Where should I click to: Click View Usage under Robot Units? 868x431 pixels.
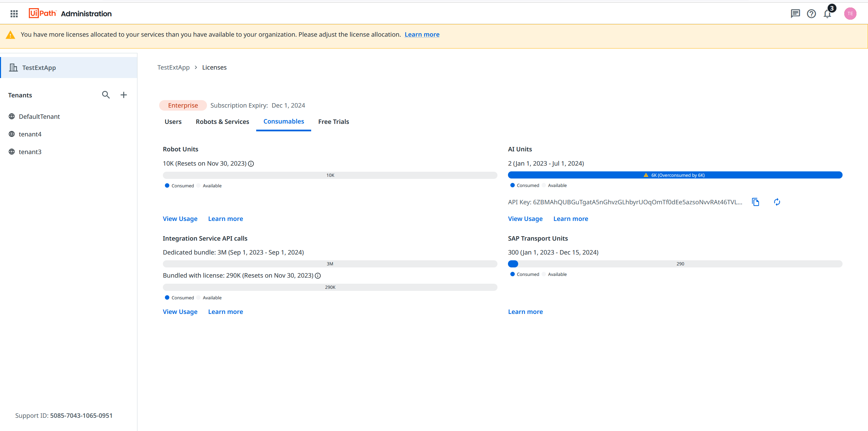[180, 219]
